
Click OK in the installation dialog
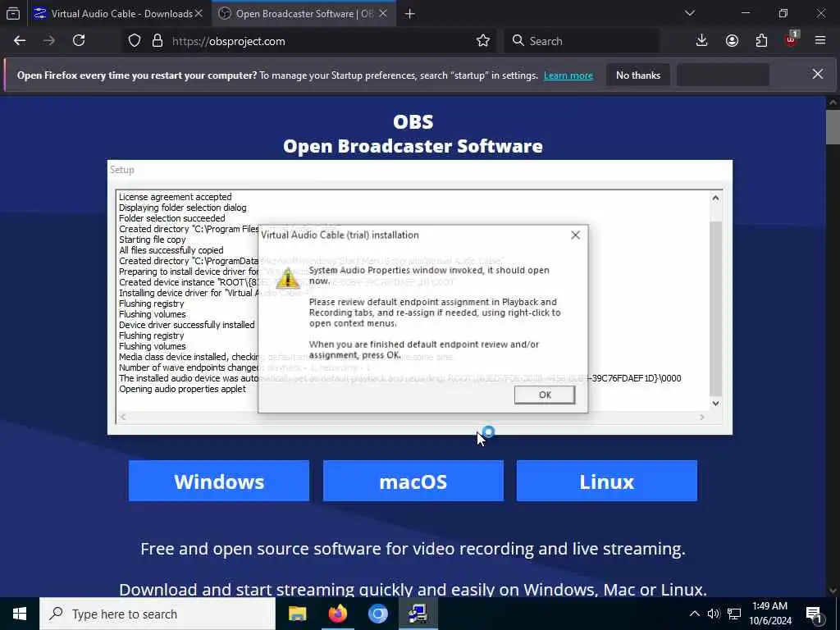545,395
